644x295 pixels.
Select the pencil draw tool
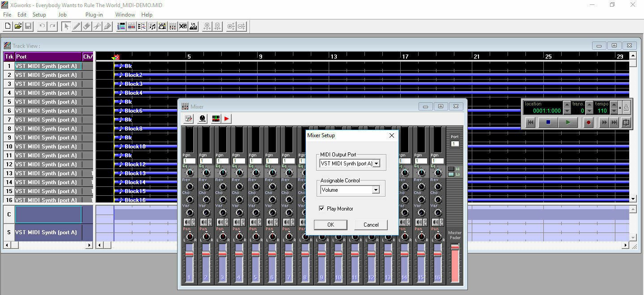point(76,26)
